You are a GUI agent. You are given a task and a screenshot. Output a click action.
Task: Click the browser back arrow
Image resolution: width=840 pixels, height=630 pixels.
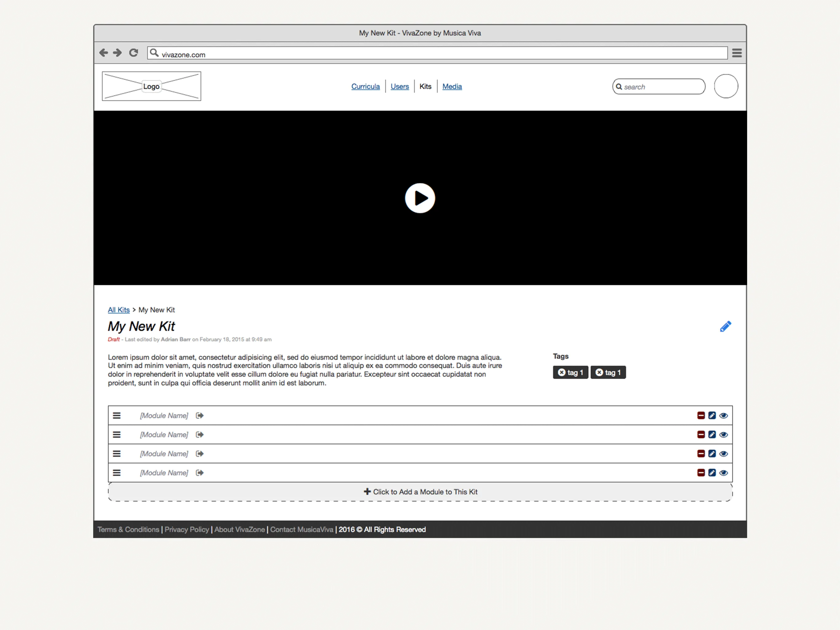[103, 52]
